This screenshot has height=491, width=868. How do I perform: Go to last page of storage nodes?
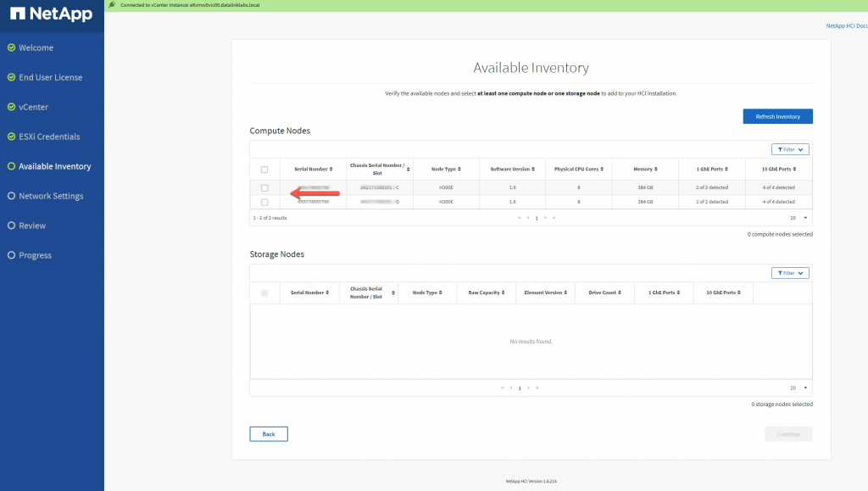click(537, 388)
